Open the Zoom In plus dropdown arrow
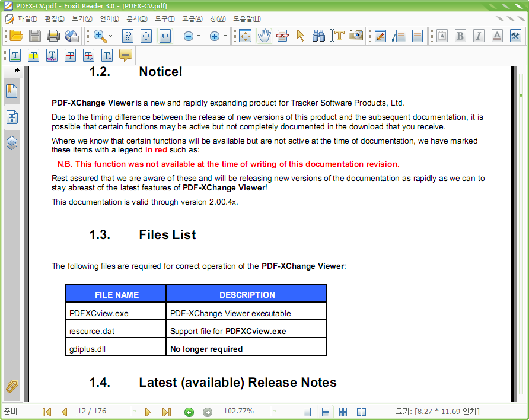 [x=225, y=36]
